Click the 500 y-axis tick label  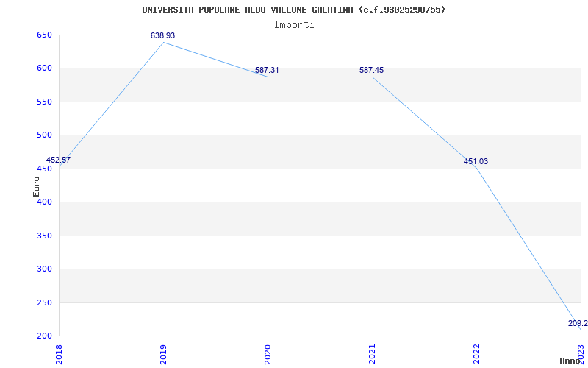[x=44, y=135]
